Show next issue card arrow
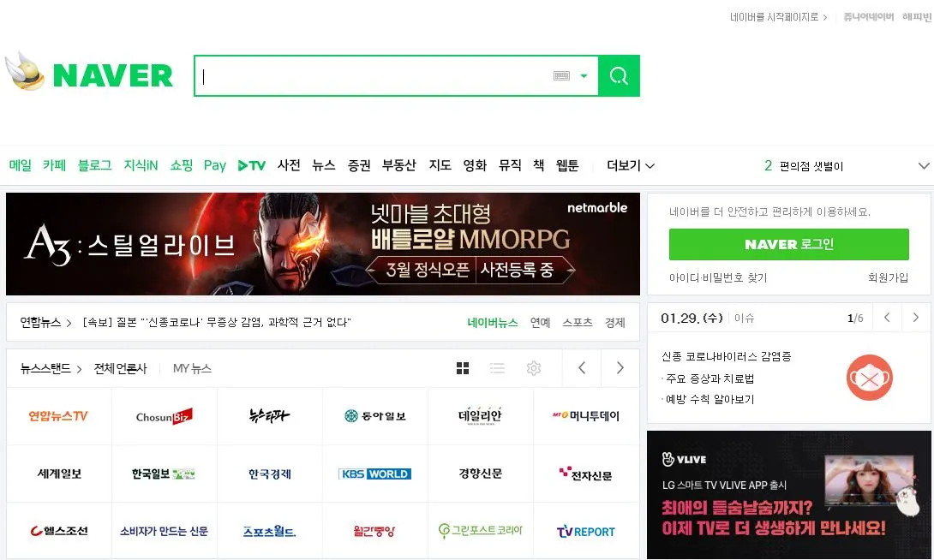934x560 pixels. (x=916, y=318)
